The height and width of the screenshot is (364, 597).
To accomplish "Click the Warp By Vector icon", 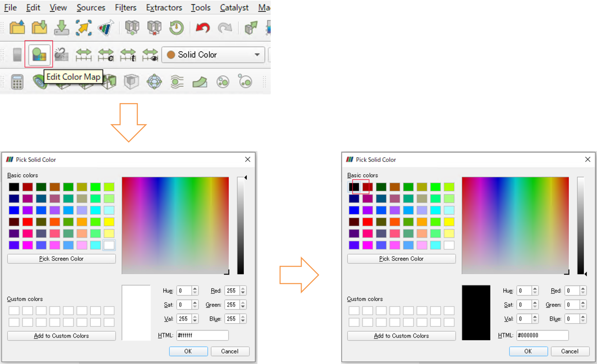I will click(x=200, y=82).
